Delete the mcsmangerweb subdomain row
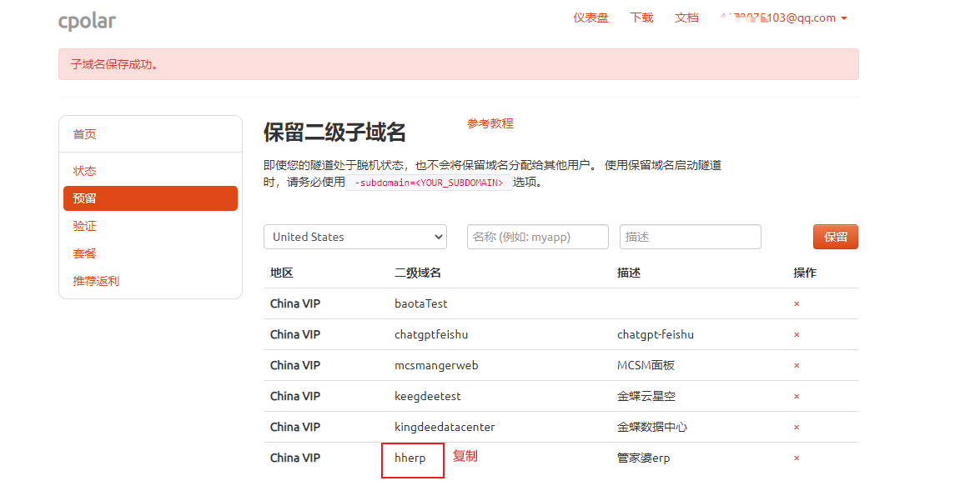 coord(797,365)
